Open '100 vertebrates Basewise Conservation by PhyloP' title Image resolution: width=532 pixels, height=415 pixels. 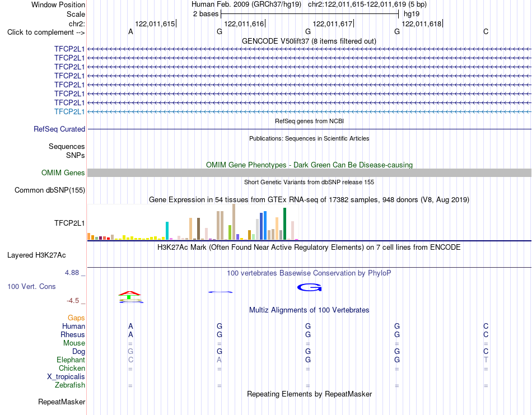309,273
